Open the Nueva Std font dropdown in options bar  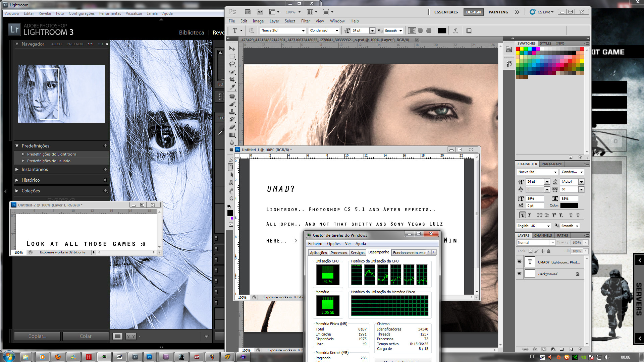(283, 31)
